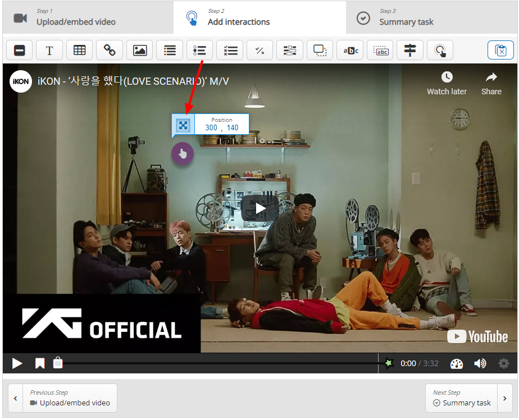Click the Paste clipboard button
This screenshot has width=519, height=420.
(500, 51)
